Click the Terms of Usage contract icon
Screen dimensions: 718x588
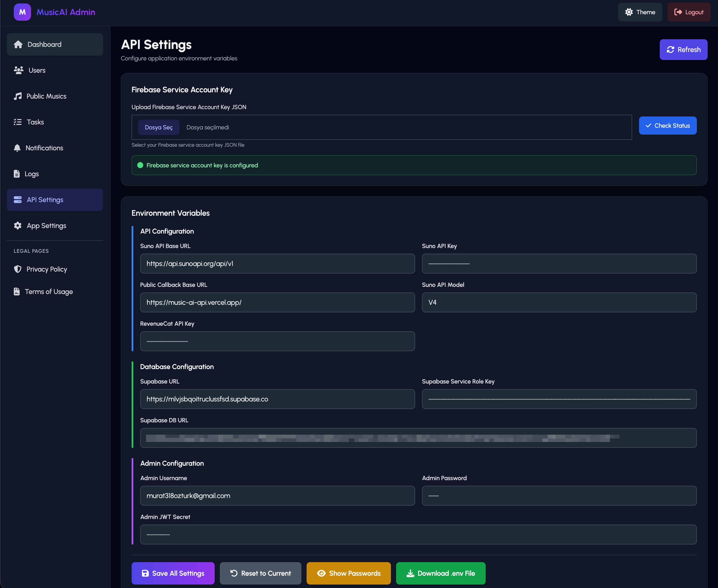[17, 292]
